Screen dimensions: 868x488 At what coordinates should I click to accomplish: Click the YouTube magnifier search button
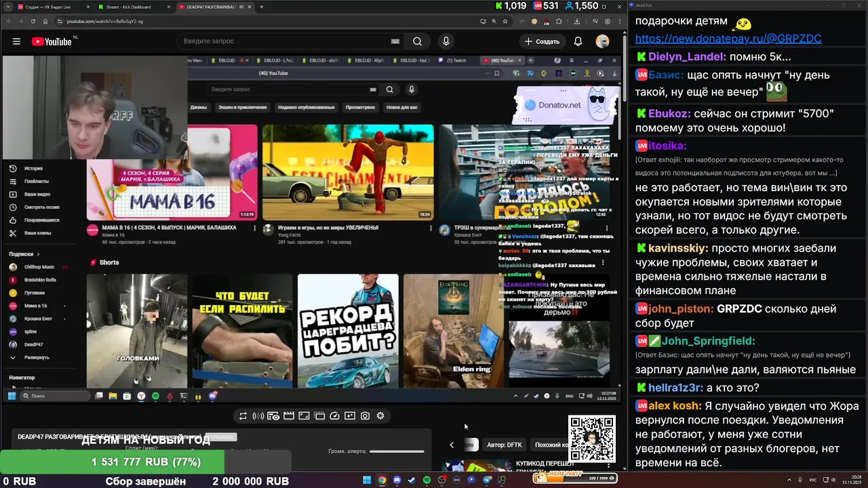coord(417,41)
